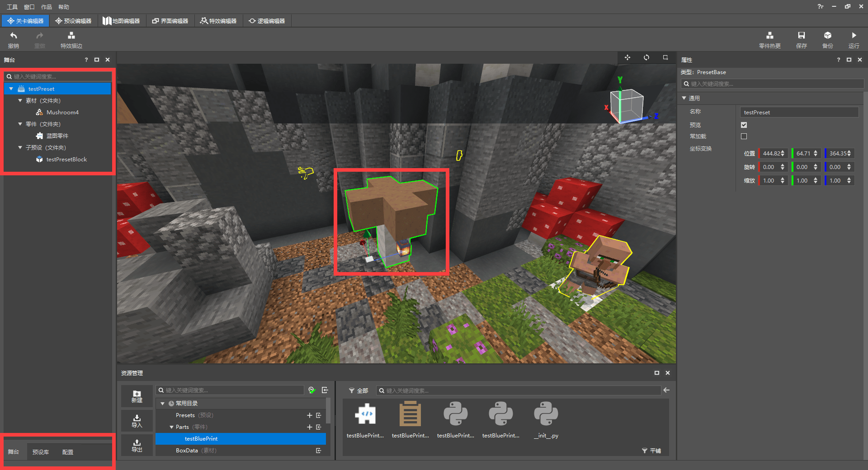This screenshot has width=868, height=470.
Task: Collapse the 通用 section in properties
Action: 684,98
